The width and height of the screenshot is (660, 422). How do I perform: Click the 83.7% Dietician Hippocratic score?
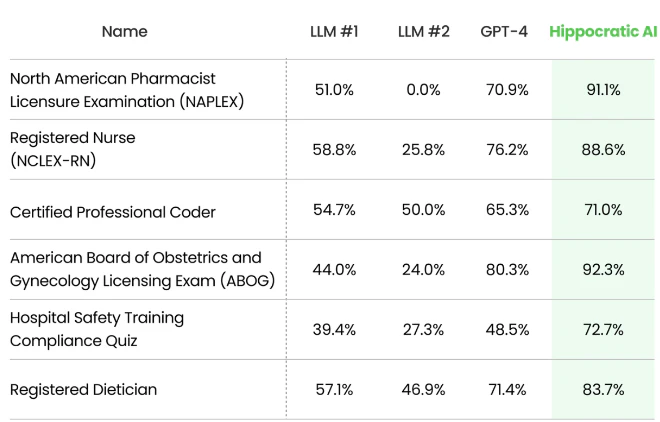coord(603,390)
